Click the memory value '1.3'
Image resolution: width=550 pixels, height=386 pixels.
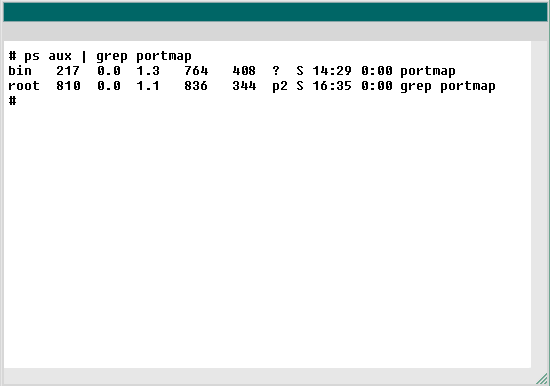click(x=148, y=71)
